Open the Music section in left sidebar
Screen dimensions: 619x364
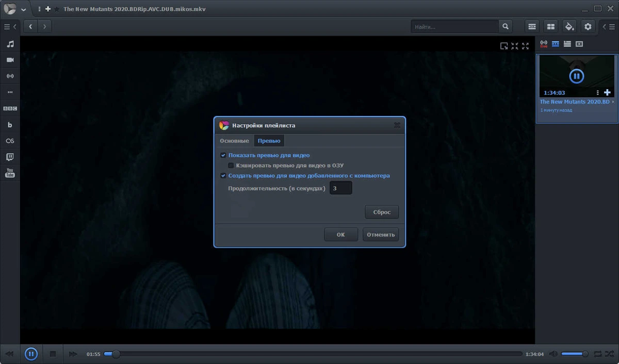[10, 44]
